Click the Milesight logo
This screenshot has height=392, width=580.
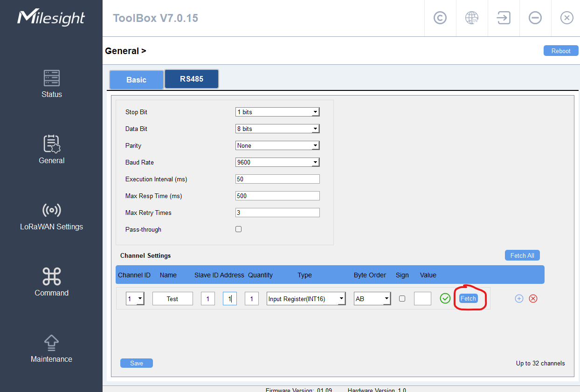pos(51,18)
